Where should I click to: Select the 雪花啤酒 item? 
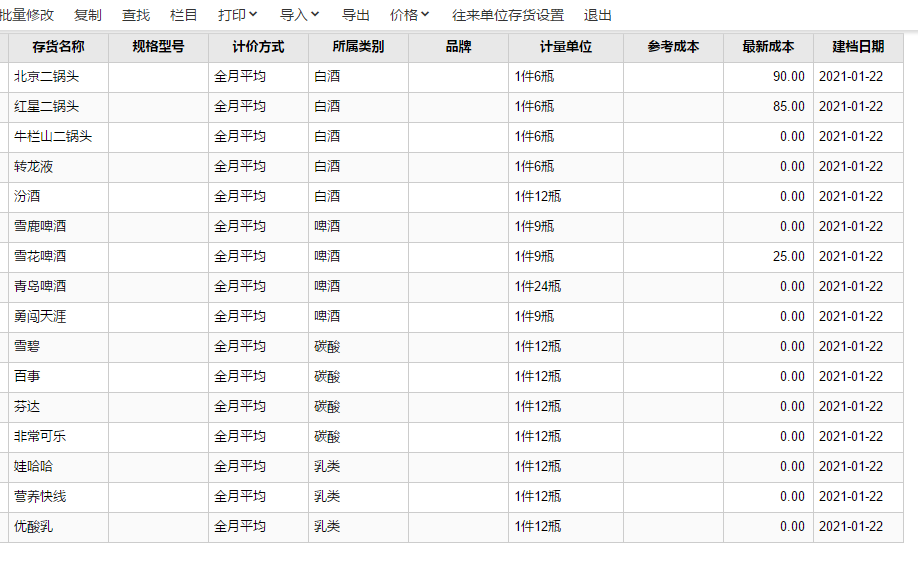[x=40, y=257]
